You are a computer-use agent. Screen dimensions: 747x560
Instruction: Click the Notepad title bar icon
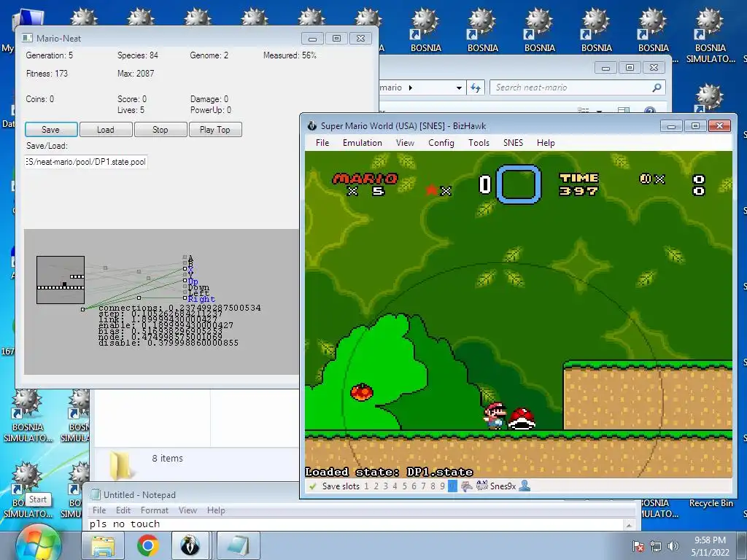coord(96,494)
